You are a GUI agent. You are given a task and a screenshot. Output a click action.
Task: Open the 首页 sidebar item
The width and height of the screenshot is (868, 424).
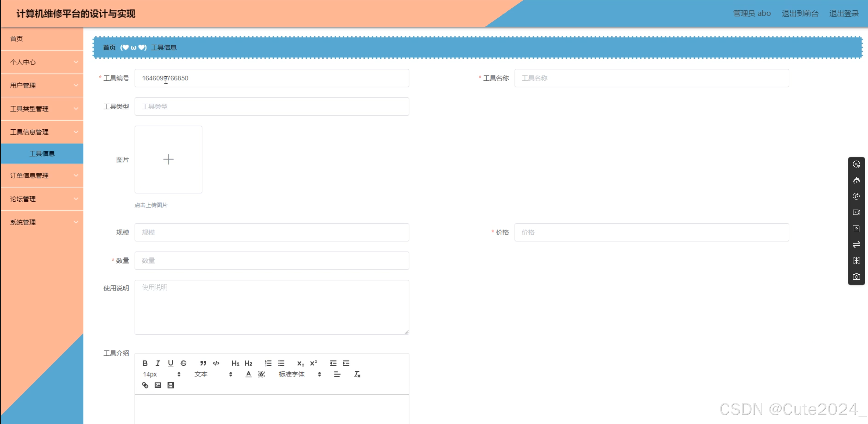click(x=17, y=39)
